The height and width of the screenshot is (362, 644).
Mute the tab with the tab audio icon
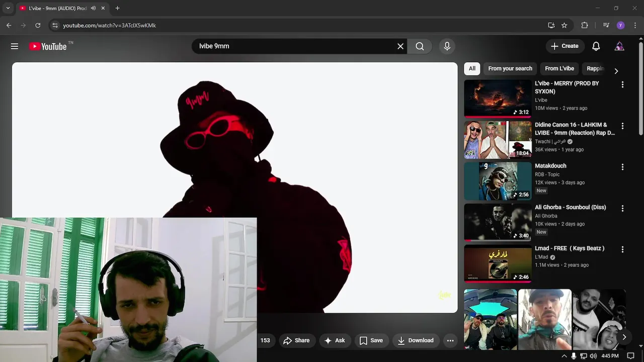93,8
